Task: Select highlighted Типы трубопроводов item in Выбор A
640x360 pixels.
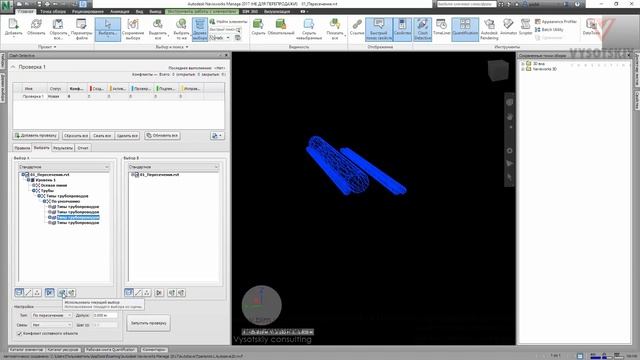Action: [x=78, y=218]
